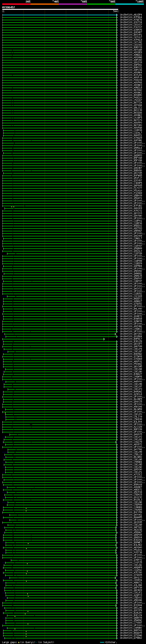
Task: Pick the hit UniRef100_P49210
Action: (131, 98)
